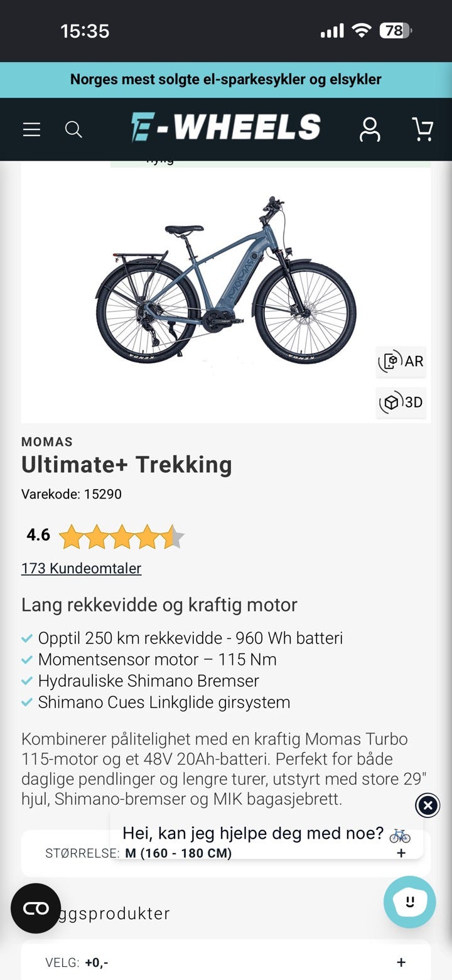
Task: Open the shopping cart
Action: pyautogui.click(x=422, y=129)
